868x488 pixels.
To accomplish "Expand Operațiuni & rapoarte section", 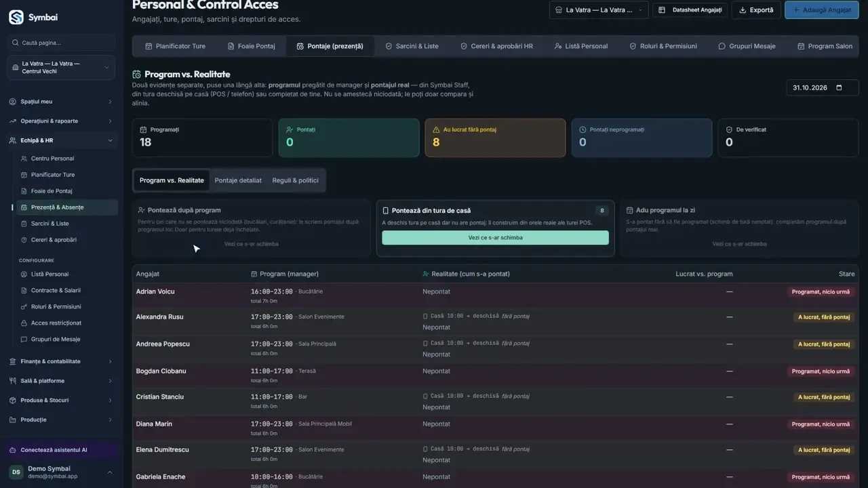I will tap(62, 121).
